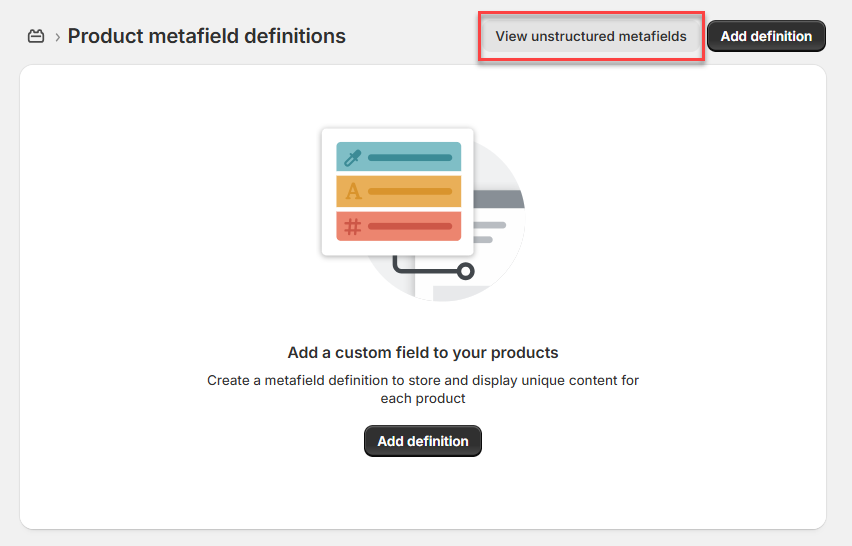Open View unstructured metafields

coord(591,36)
